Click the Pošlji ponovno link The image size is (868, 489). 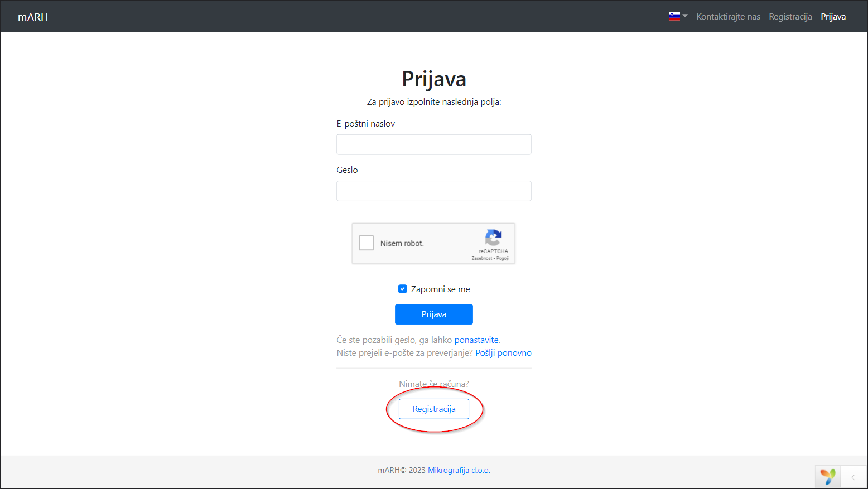[x=503, y=352]
